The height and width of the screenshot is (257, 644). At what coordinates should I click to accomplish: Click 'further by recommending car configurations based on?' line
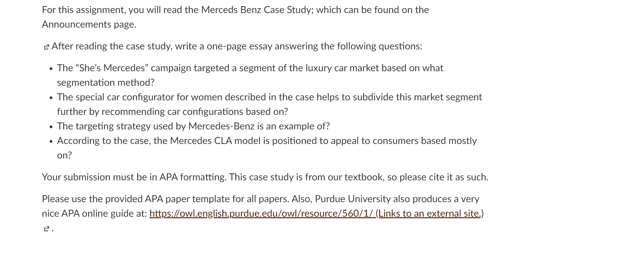172,112
